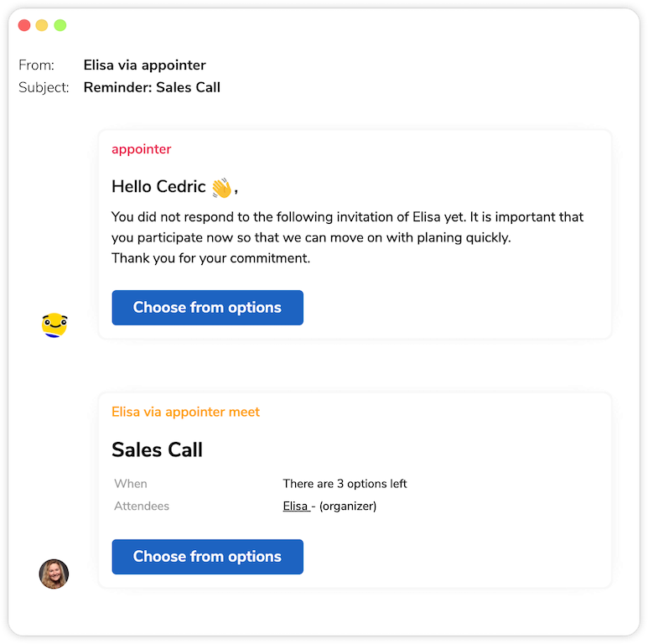
Task: Click the subject line Reminder: Sales Call
Action: pyautogui.click(x=152, y=87)
